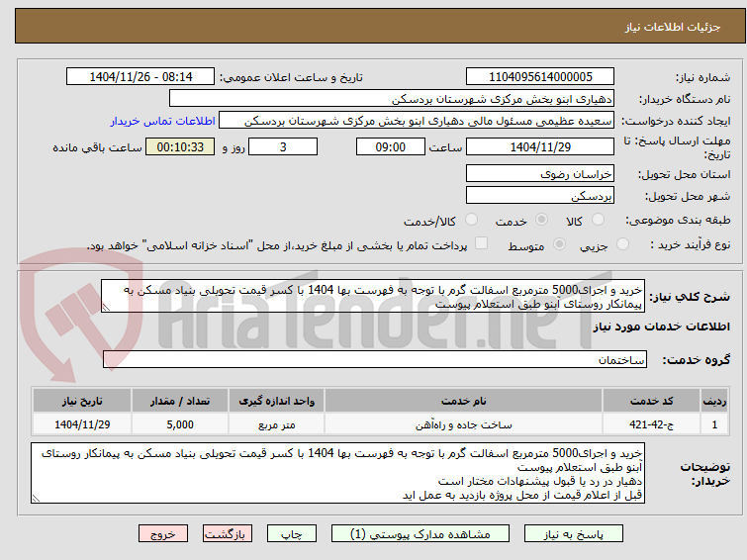Open مشاهده مدارک پیوستی (1) attachments
The width and height of the screenshot is (747, 560).
click(420, 534)
